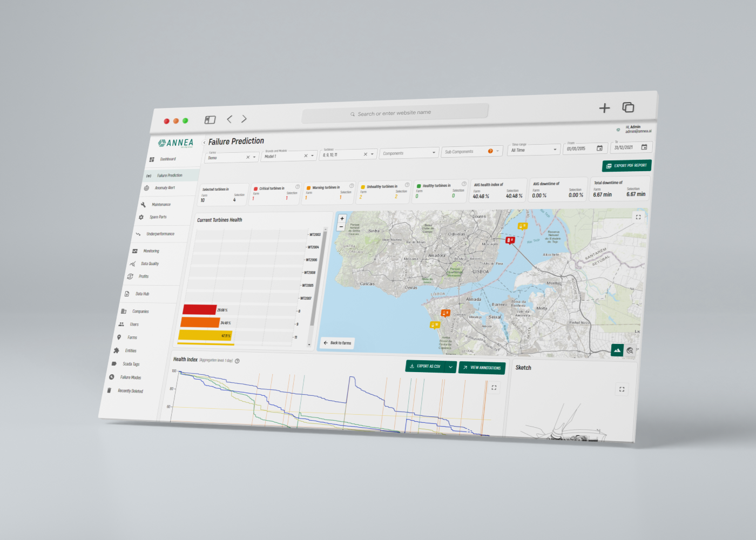Open new browser tab with plus icon

tap(604, 108)
